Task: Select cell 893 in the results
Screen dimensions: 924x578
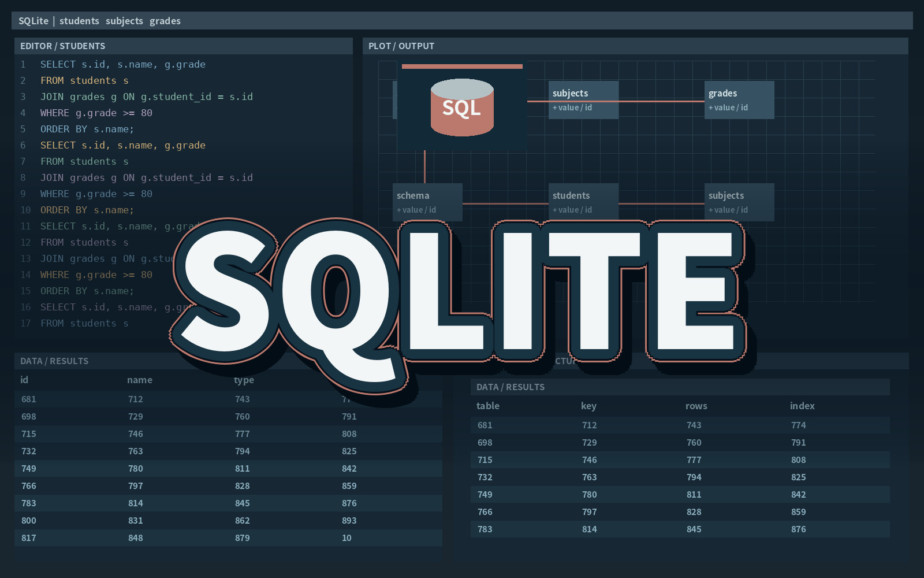Action: [349, 520]
